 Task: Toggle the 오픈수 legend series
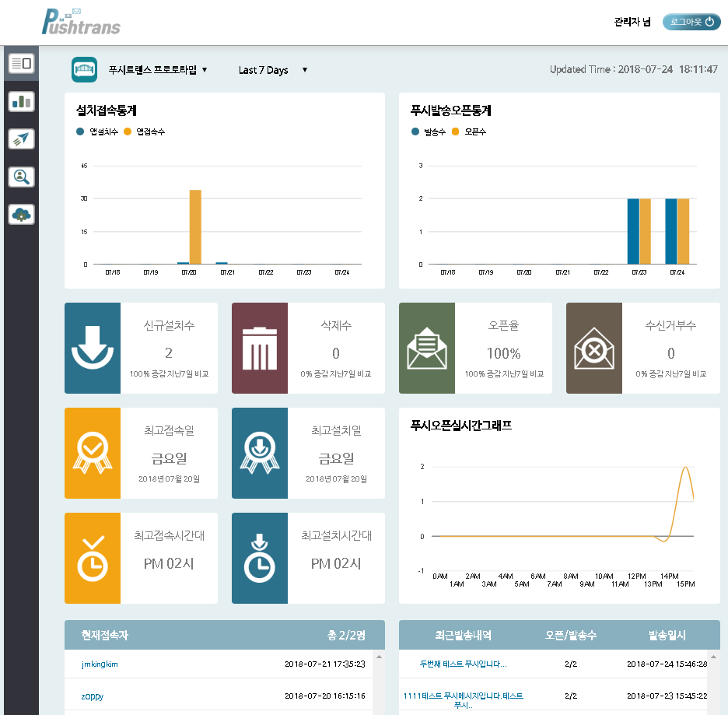[x=469, y=131]
